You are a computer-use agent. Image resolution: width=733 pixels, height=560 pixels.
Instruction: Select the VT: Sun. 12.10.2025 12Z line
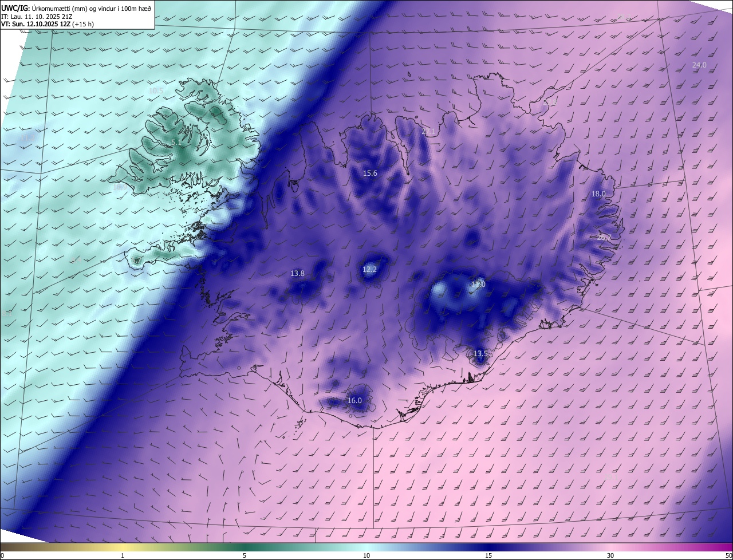point(48,25)
